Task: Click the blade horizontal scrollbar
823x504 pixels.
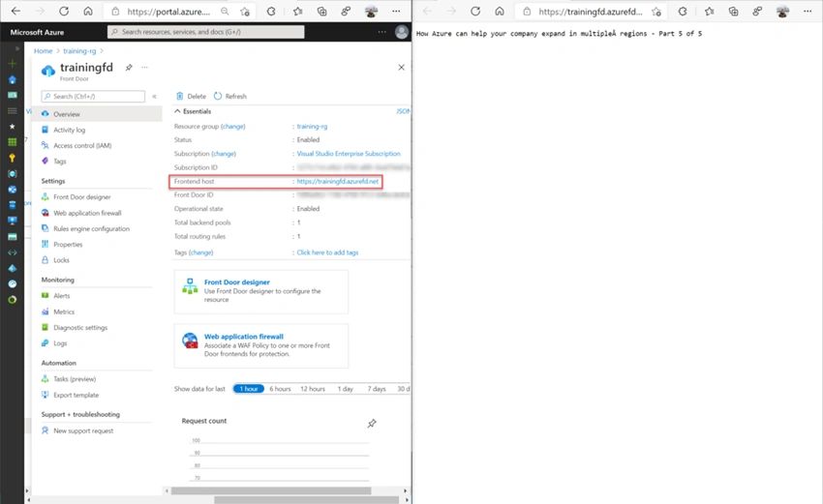Action: pyautogui.click(x=271, y=490)
